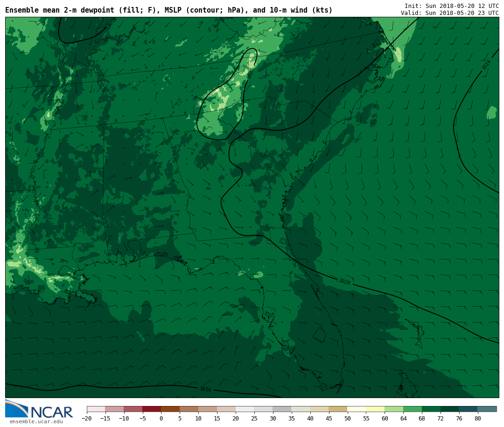Pick the dusty pink -15 to -10 swatch

coord(115,409)
